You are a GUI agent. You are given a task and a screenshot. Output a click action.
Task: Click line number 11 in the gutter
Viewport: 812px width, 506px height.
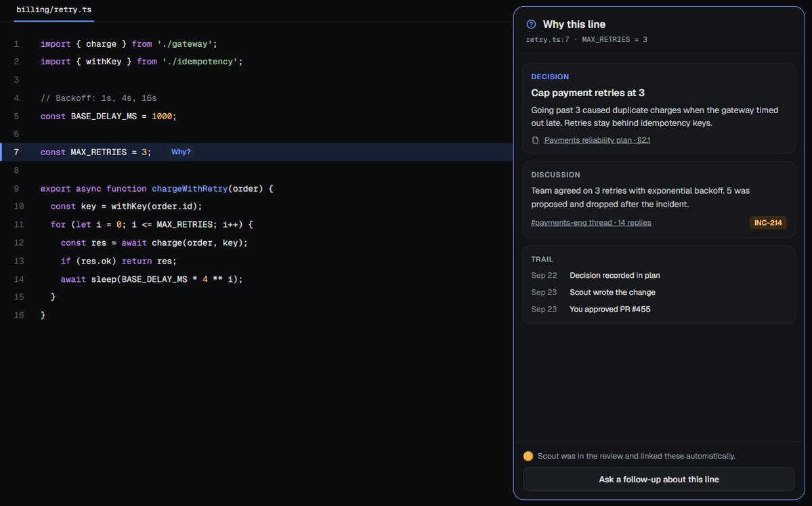(x=19, y=225)
